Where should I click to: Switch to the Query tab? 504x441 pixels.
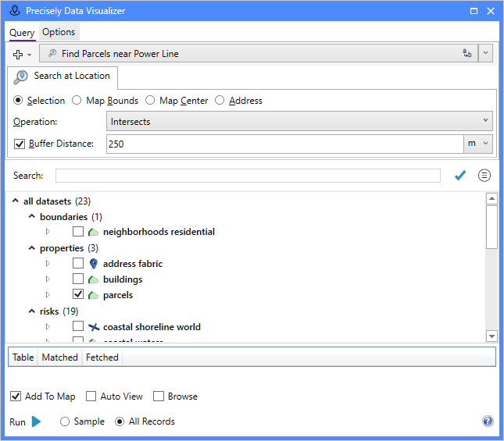[22, 33]
